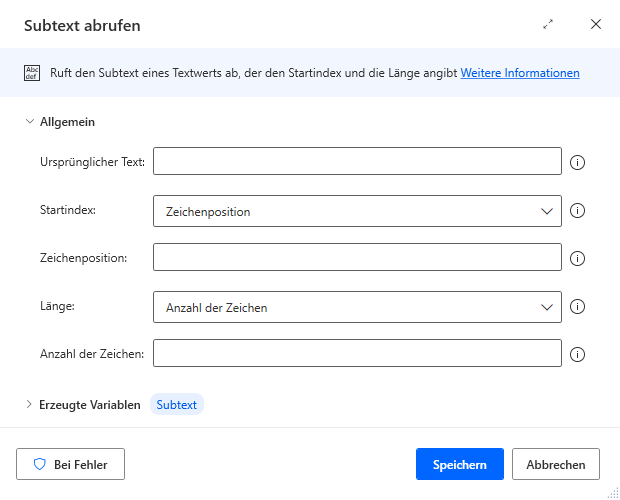Image resolution: width=620 pixels, height=500 pixels.
Task: Click the Zeichenposition input field
Action: coord(357,257)
